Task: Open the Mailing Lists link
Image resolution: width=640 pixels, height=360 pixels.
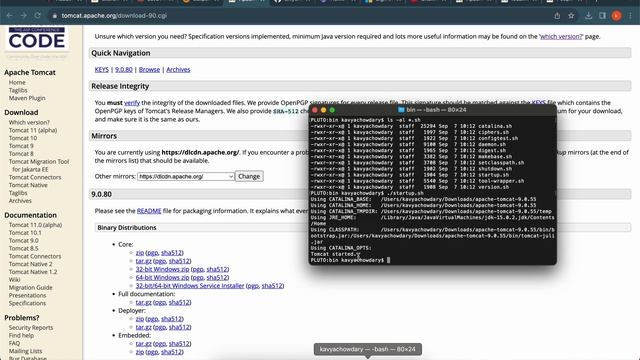Action: (x=25, y=351)
